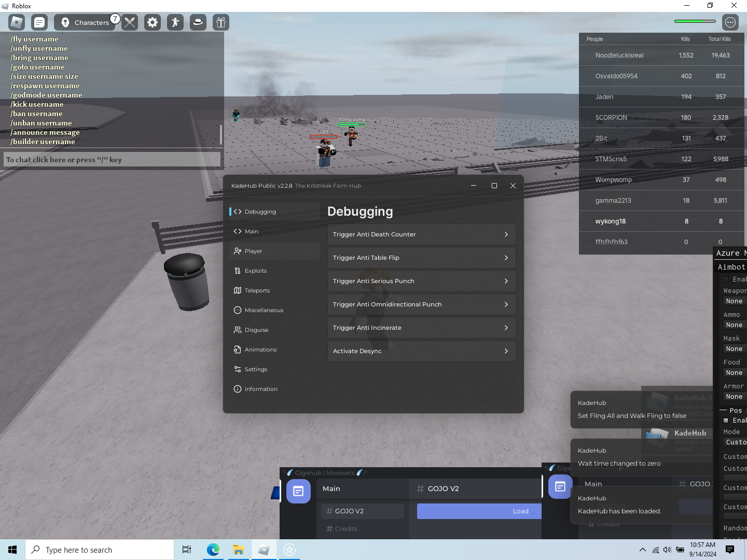Open KadeHub Settings tab

coord(274,369)
